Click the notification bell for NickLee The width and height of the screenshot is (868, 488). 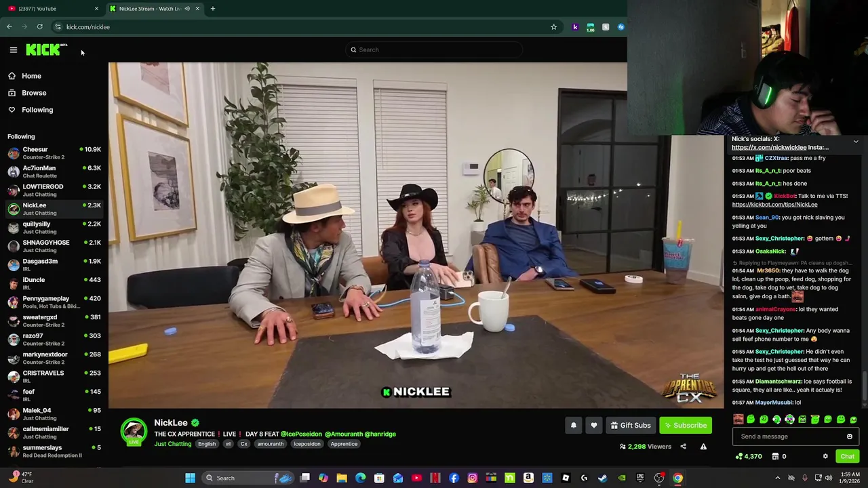573,425
